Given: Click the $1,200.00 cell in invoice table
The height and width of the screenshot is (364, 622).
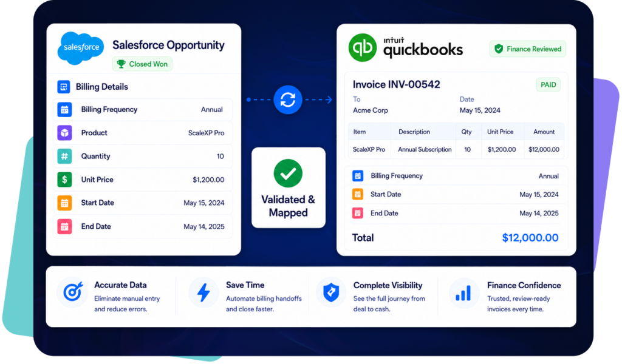Looking at the screenshot, I should (x=502, y=150).
